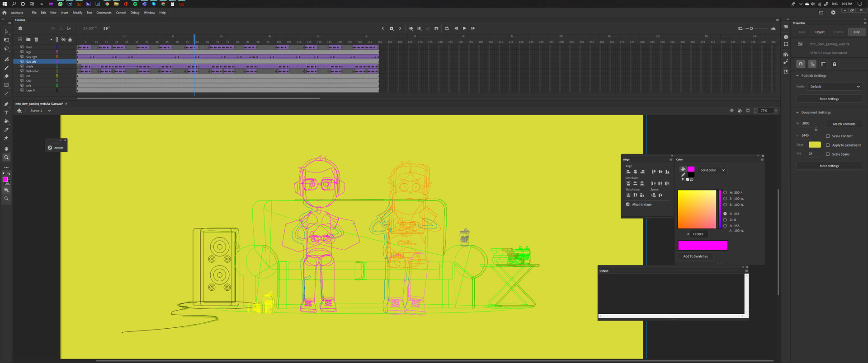Activate the Hand tool
The image size is (868, 363).
tap(6, 149)
